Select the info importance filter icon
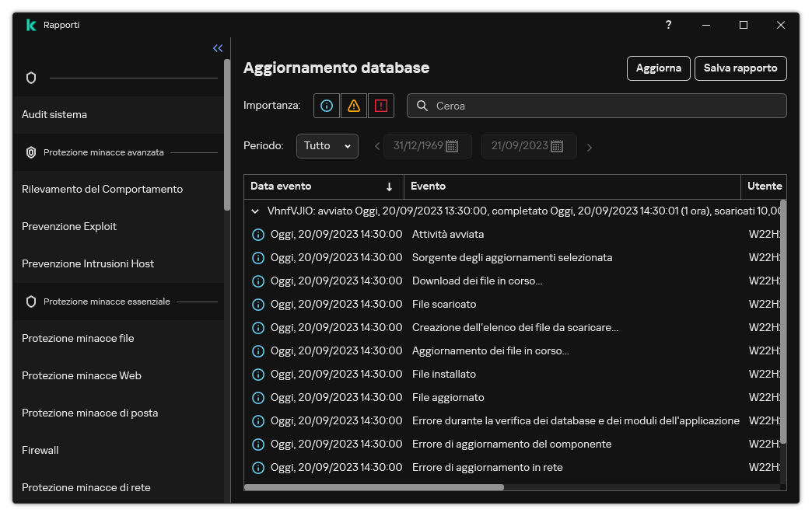The image size is (812, 516). (326, 106)
